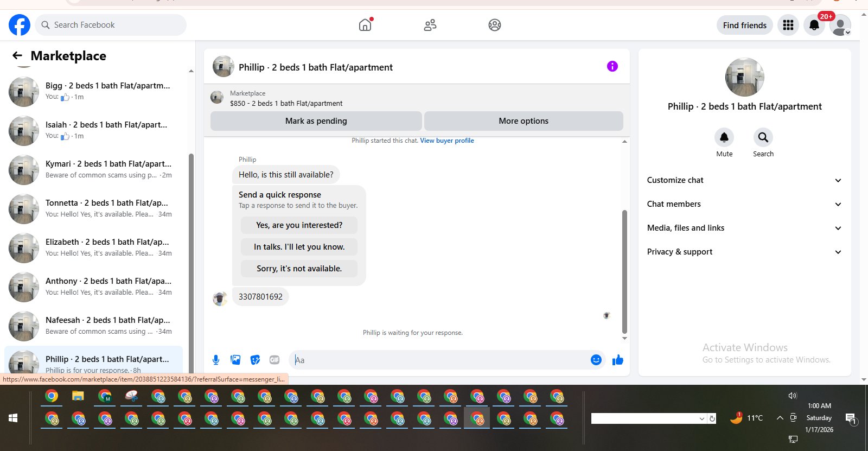Click the message text box Aa
Image resolution: width=868 pixels, height=451 pixels.
pyautogui.click(x=439, y=360)
